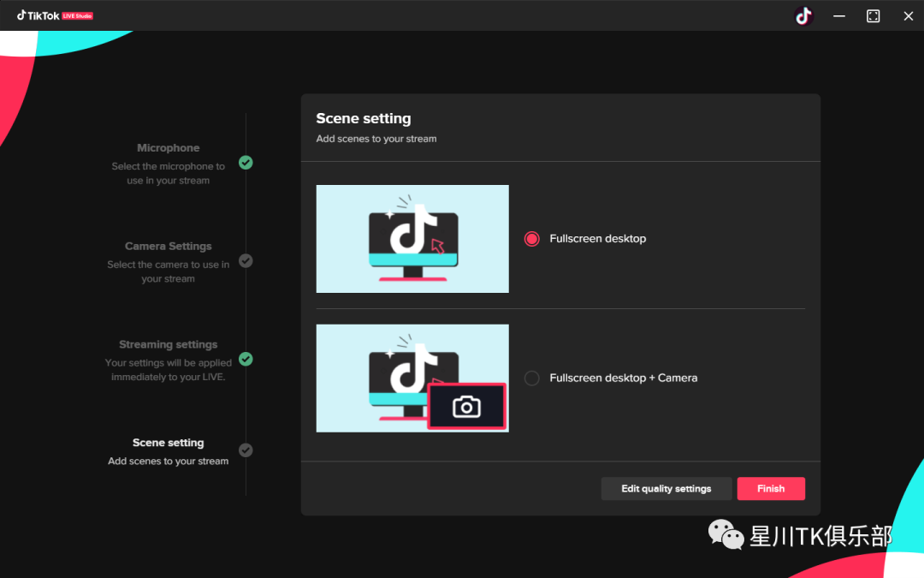This screenshot has width=924, height=578.
Task: Click the gray checkmark beside Camera Settings
Action: click(x=246, y=260)
